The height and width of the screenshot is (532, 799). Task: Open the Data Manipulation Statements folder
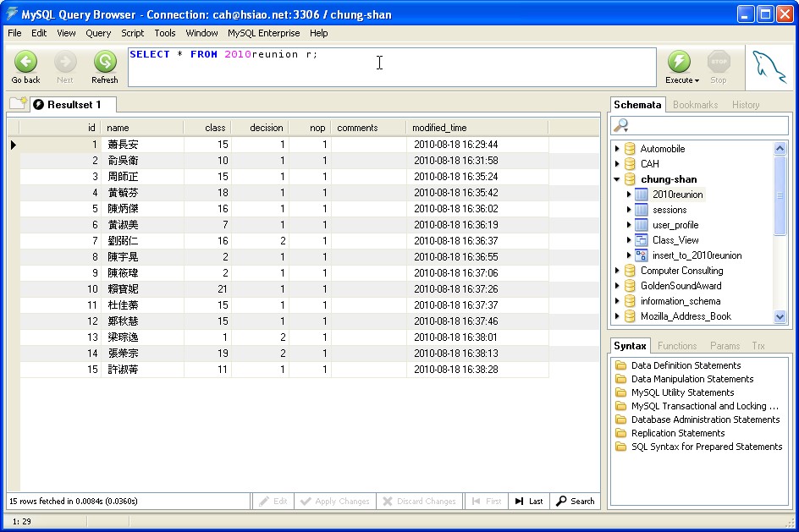pyautogui.click(x=620, y=379)
